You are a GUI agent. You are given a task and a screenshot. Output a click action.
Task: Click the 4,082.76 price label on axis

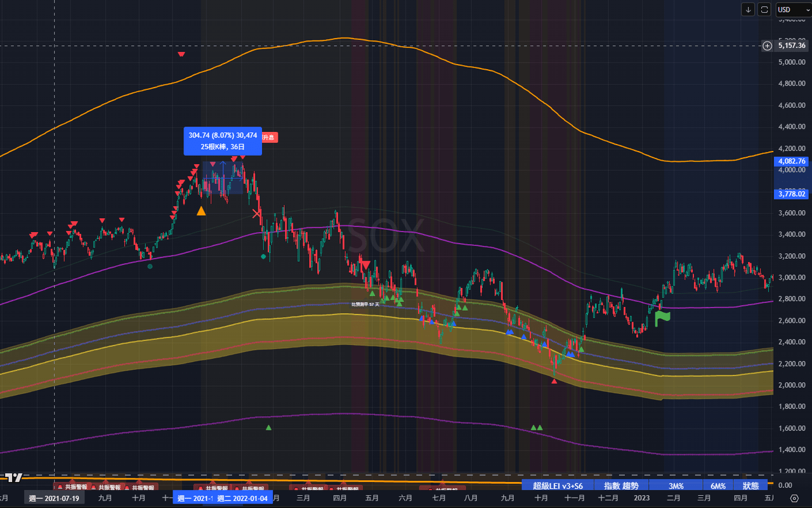click(791, 161)
